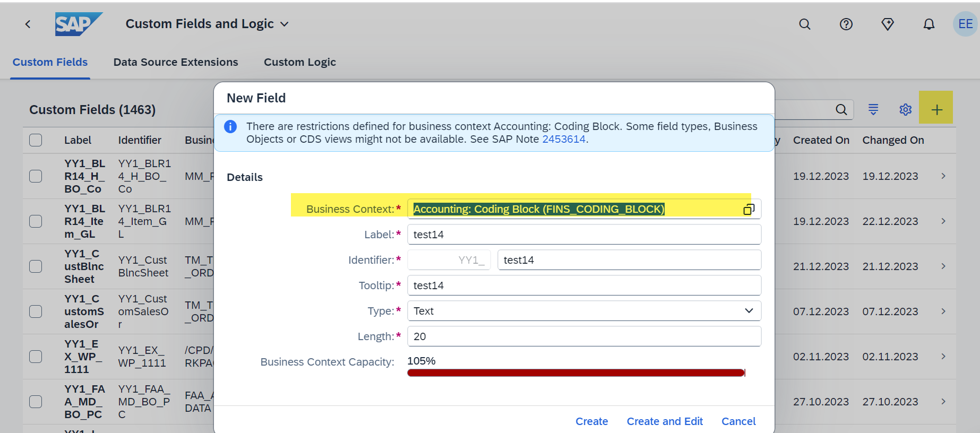Click the SAP logo
Image resolution: width=980 pixels, height=433 pixels.
point(79,24)
